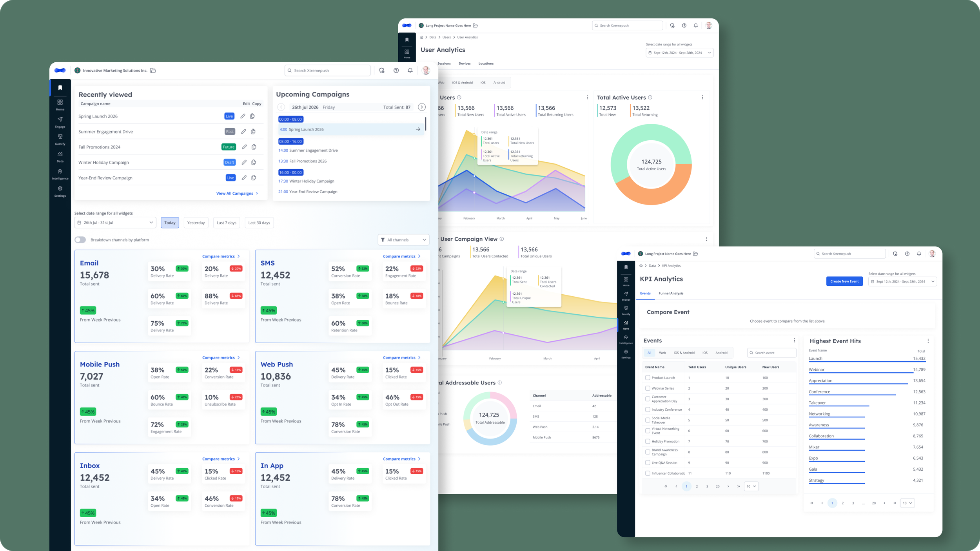
Task: Open Engage in the front window sidebar
Action: pyautogui.click(x=60, y=122)
